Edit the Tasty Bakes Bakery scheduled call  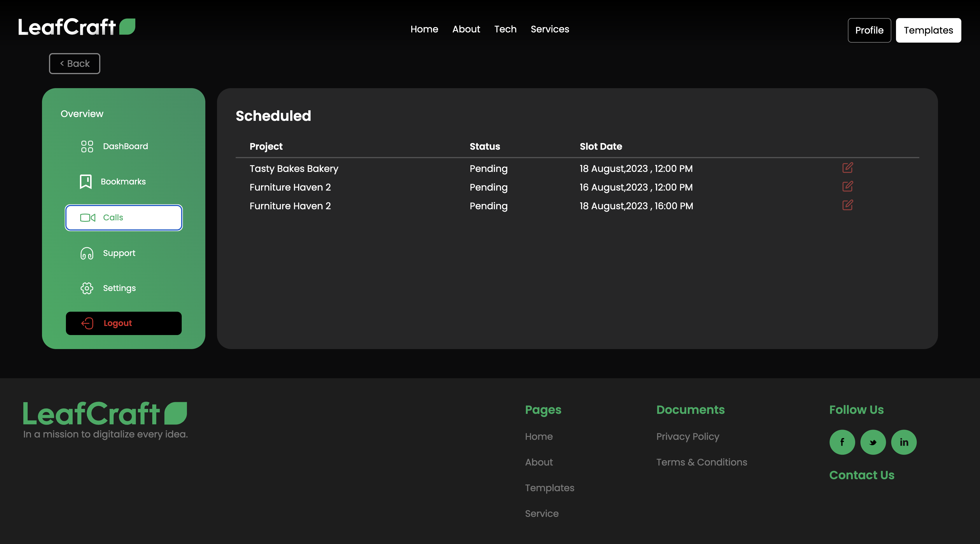click(847, 168)
